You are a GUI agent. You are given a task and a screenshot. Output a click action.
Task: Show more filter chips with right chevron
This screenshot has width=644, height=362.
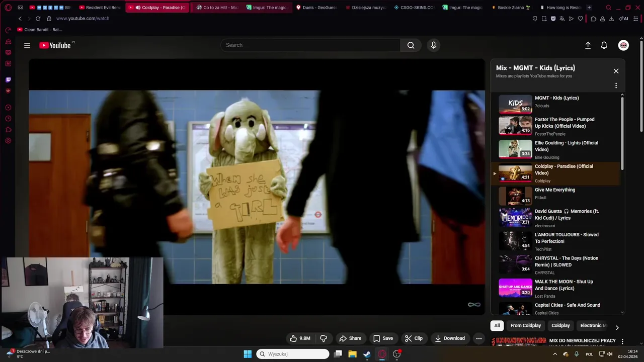(617, 328)
